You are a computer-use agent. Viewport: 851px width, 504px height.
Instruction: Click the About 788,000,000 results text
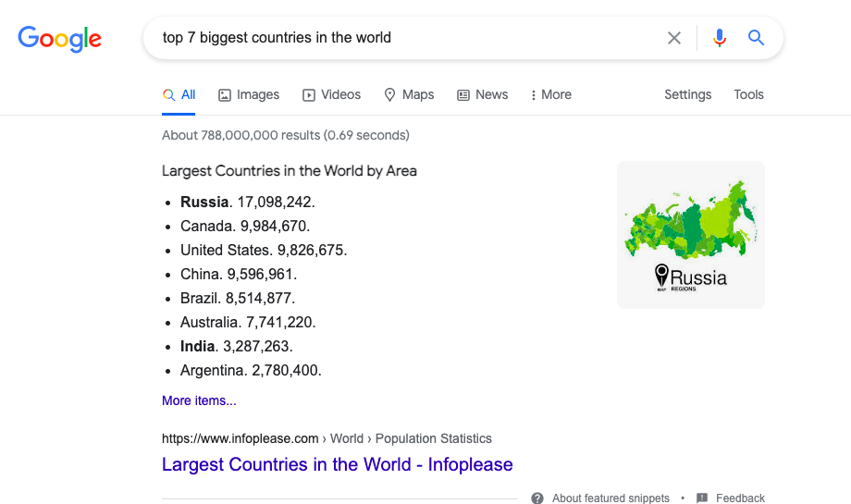286,135
